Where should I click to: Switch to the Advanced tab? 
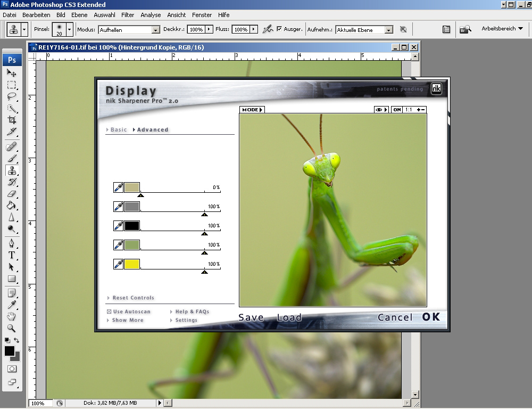(x=151, y=129)
